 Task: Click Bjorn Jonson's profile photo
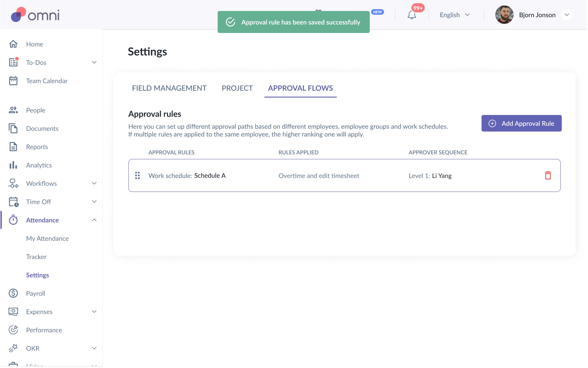click(x=504, y=15)
